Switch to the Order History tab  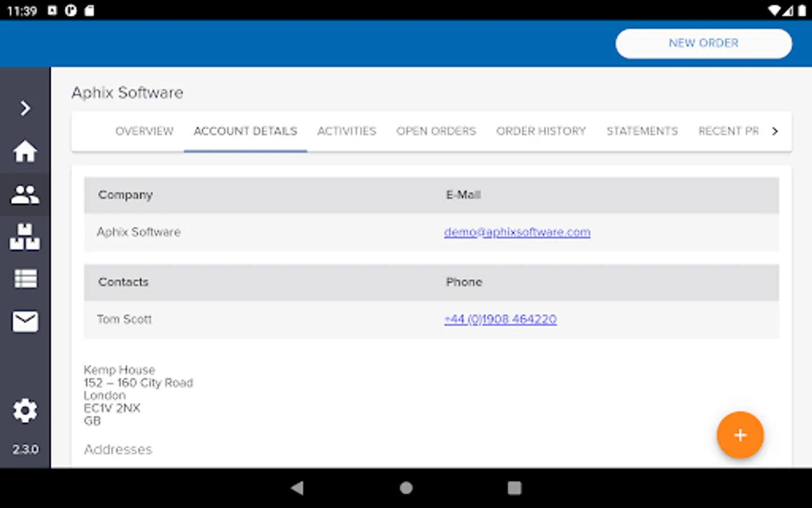pos(541,131)
